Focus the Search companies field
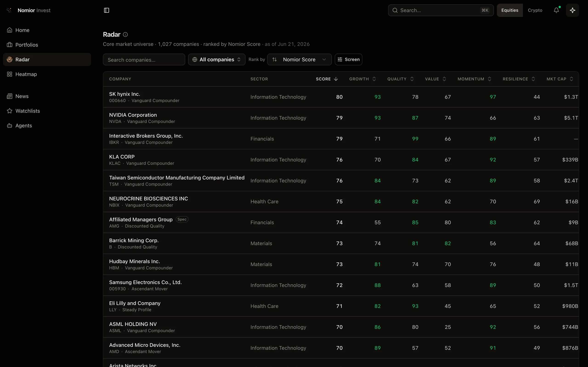The width and height of the screenshot is (588, 367). 144,59
